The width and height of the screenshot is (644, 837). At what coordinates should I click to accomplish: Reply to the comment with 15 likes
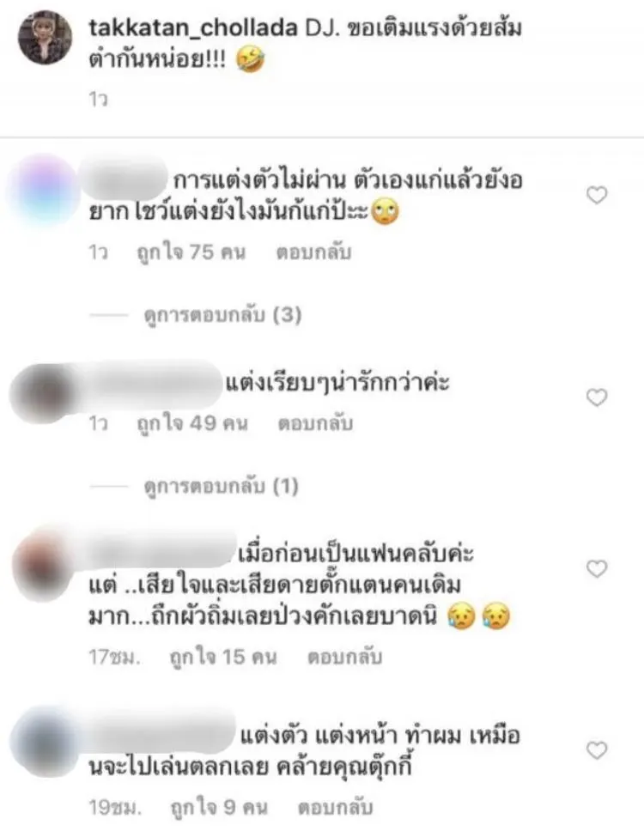(x=344, y=657)
